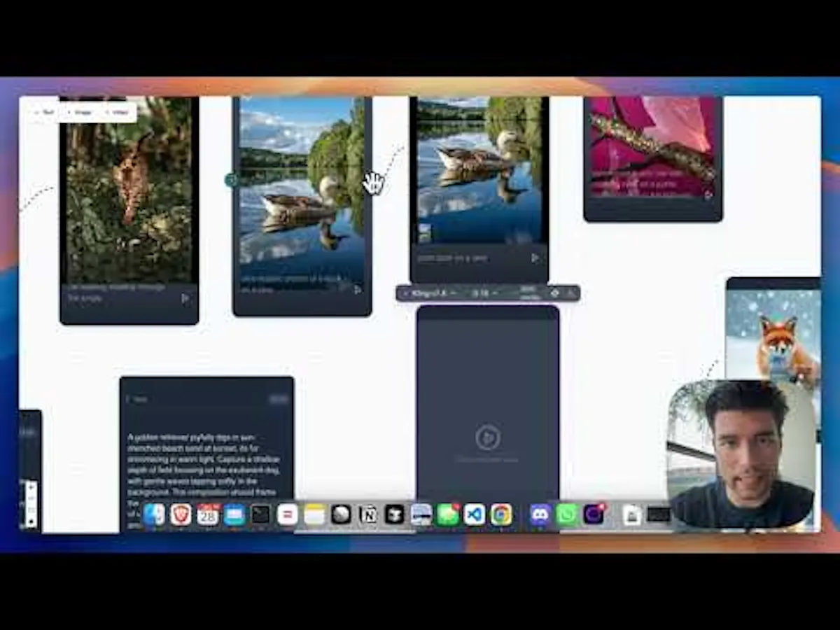Add a Video node from the toolbar

click(117, 112)
